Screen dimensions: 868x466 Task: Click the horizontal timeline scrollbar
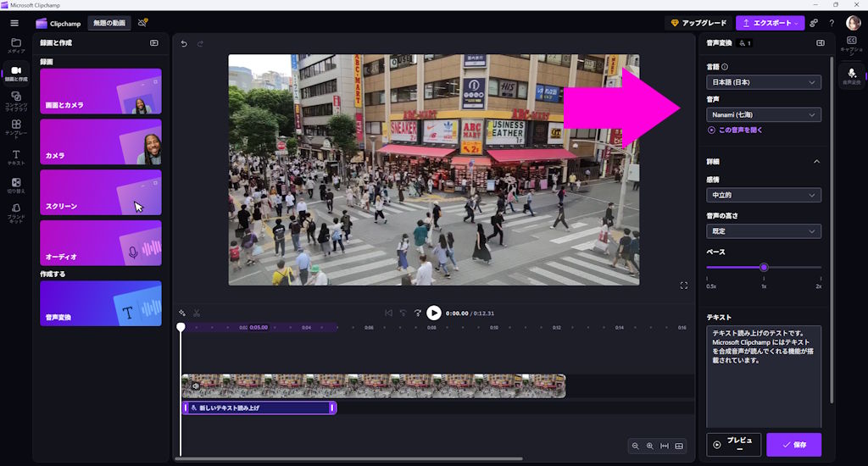point(348,459)
